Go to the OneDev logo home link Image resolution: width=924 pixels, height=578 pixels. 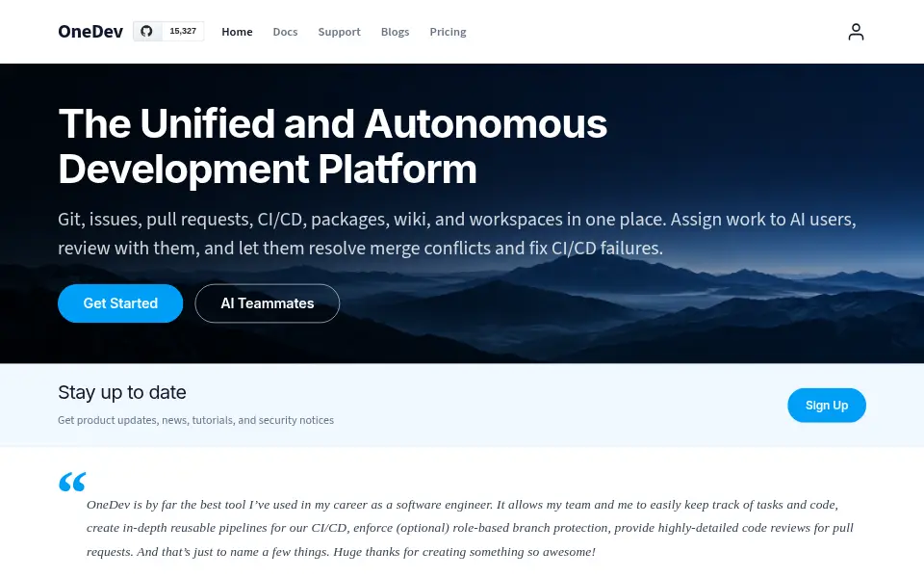(90, 31)
